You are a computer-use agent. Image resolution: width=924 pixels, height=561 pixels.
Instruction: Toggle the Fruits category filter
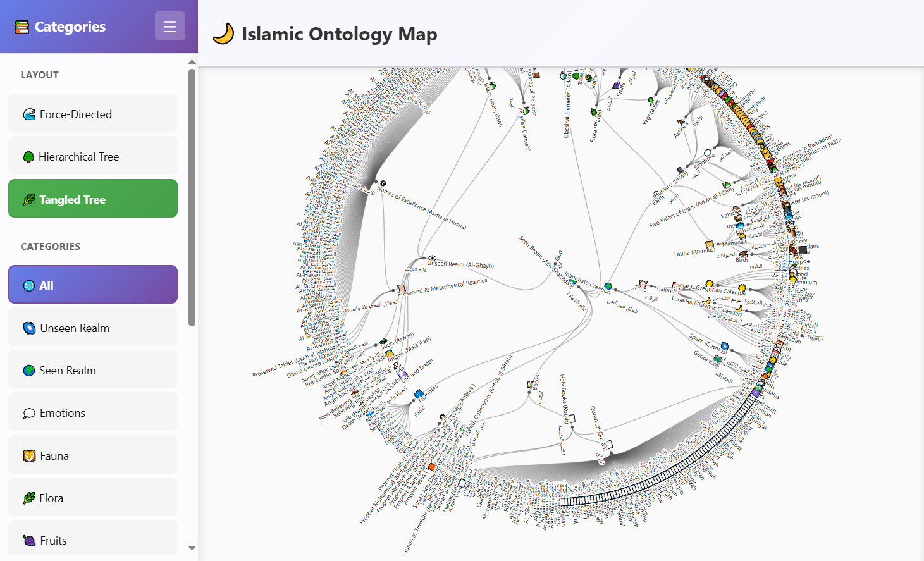tap(92, 539)
